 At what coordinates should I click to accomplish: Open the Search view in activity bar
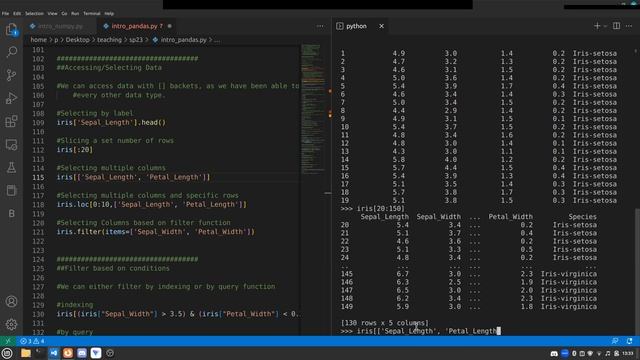[x=11, y=52]
